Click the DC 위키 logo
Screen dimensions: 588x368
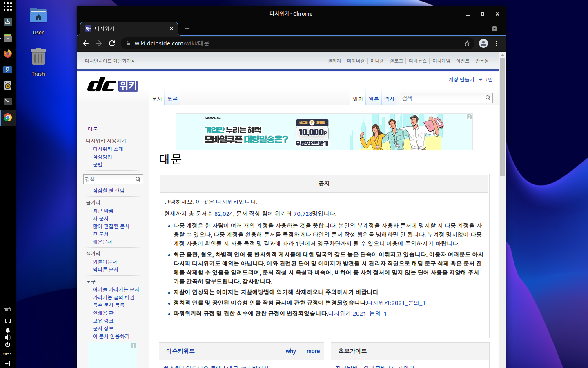tap(113, 85)
